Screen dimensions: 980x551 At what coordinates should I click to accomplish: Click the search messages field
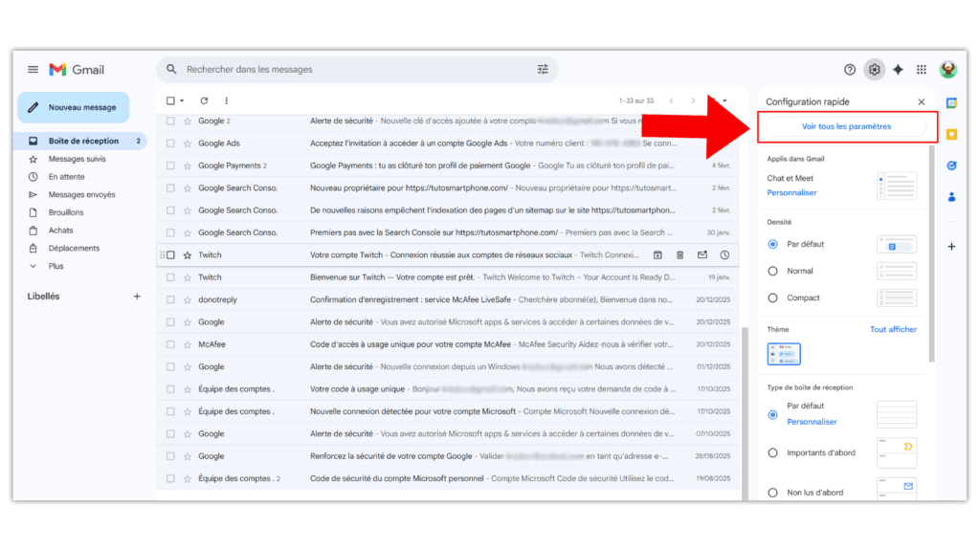point(354,70)
